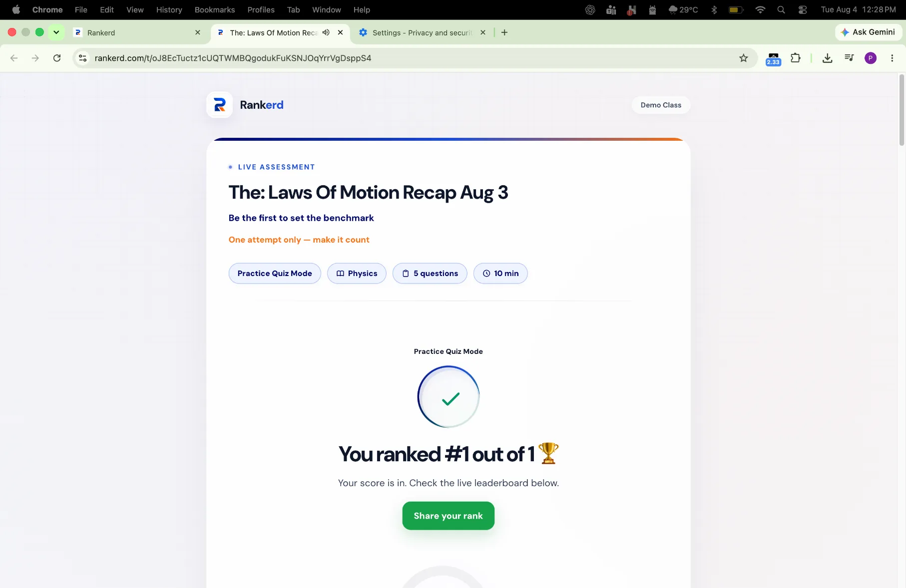
Task: Click the Rankerd logo icon
Action: click(x=219, y=105)
